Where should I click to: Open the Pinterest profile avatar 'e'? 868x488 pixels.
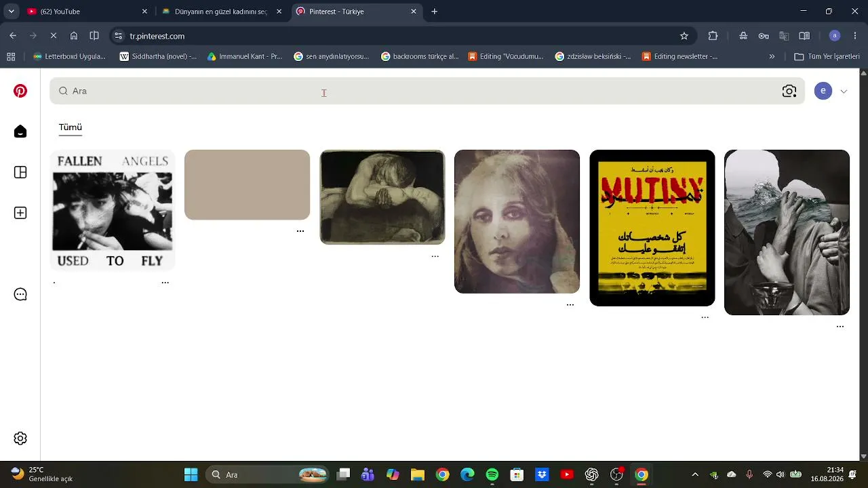(x=823, y=91)
